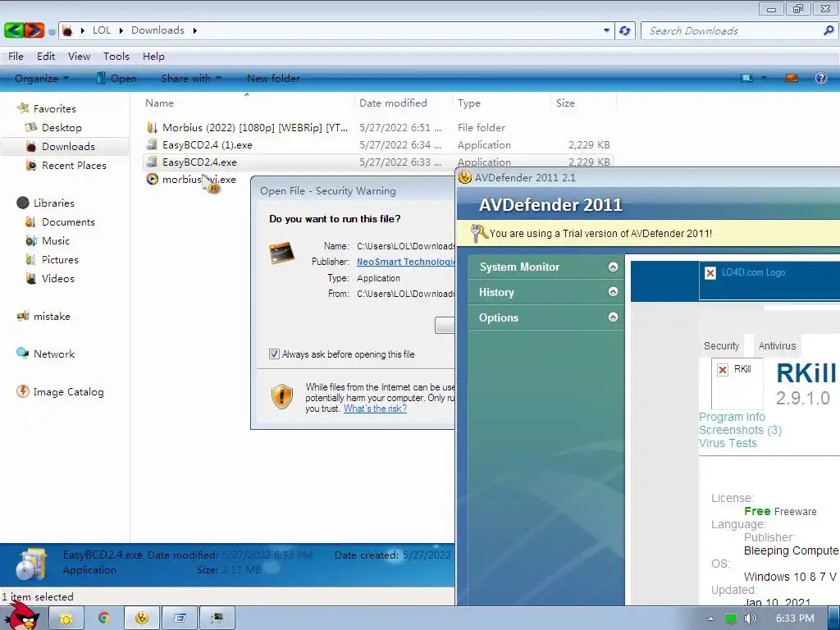Open the Help question mark icon
The height and width of the screenshot is (630, 840).
pyautogui.click(x=820, y=78)
